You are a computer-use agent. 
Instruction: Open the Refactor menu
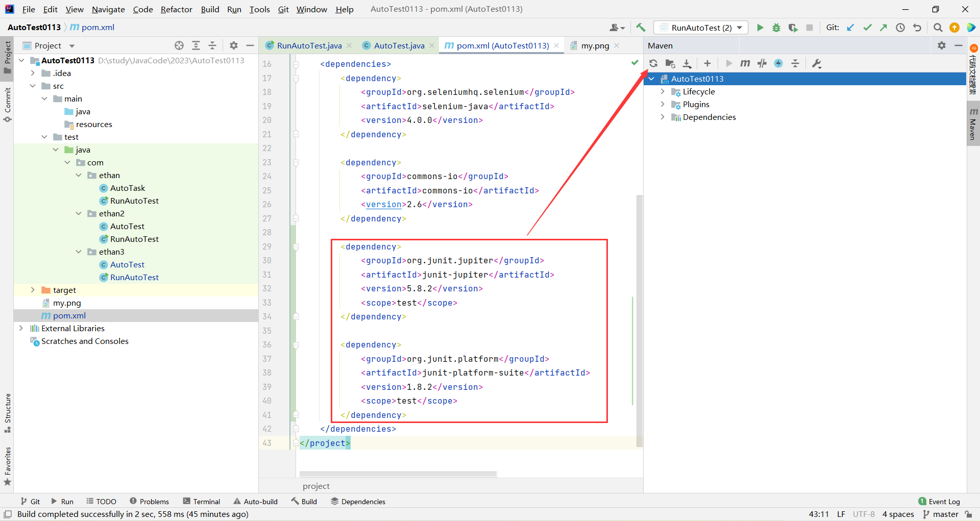pyautogui.click(x=176, y=9)
